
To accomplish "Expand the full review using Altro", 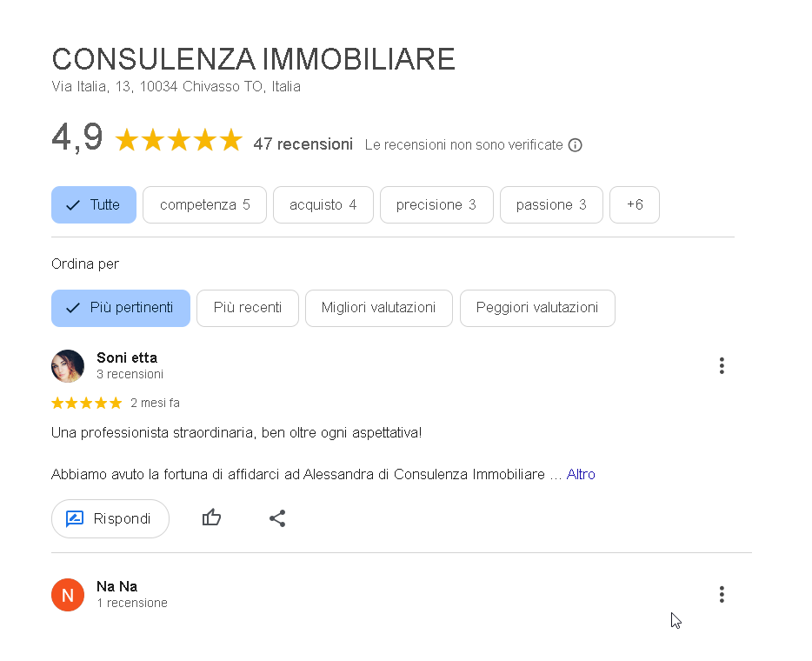I will coord(580,474).
